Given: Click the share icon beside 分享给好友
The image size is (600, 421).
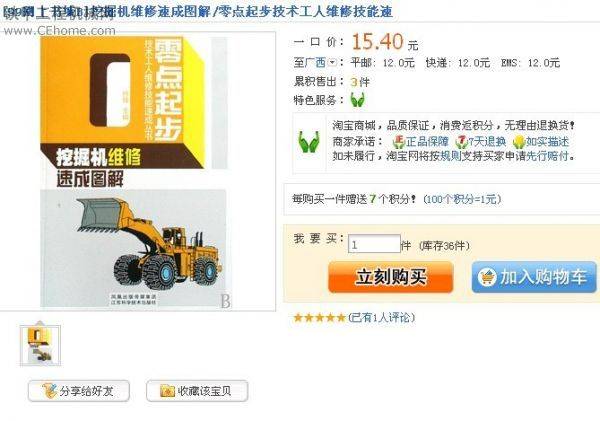Looking at the screenshot, I should 50,390.
